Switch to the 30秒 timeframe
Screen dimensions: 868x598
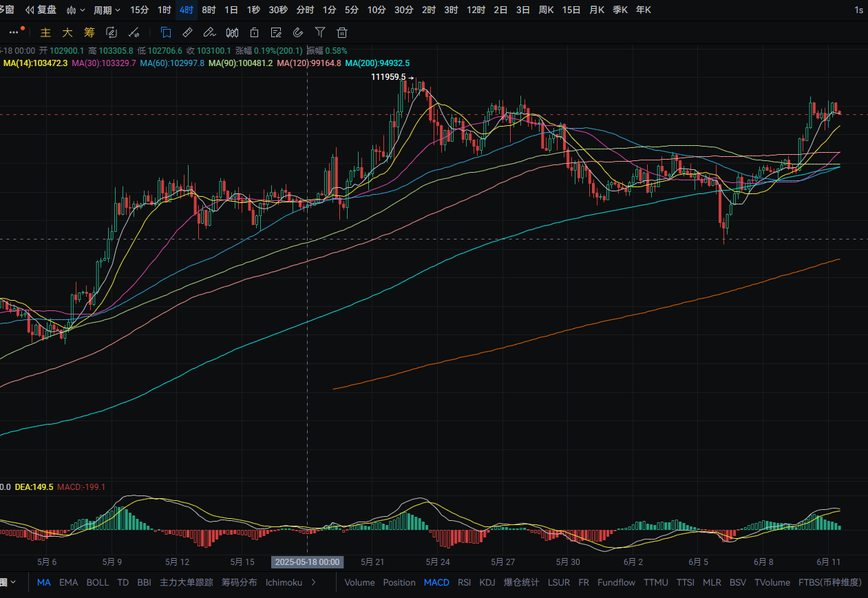[278, 10]
